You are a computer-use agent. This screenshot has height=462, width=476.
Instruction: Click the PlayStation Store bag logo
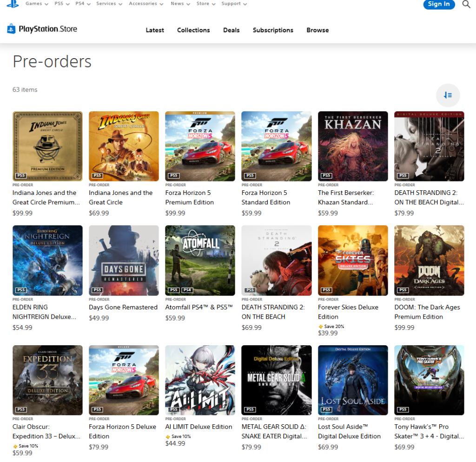click(11, 29)
